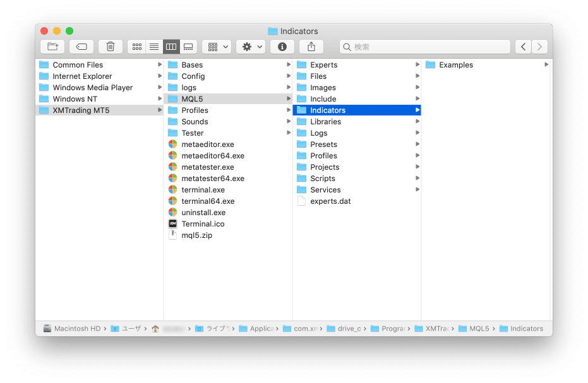Screen dimensions: 588x383
Task: Go forward with the right chevron
Action: pos(539,47)
